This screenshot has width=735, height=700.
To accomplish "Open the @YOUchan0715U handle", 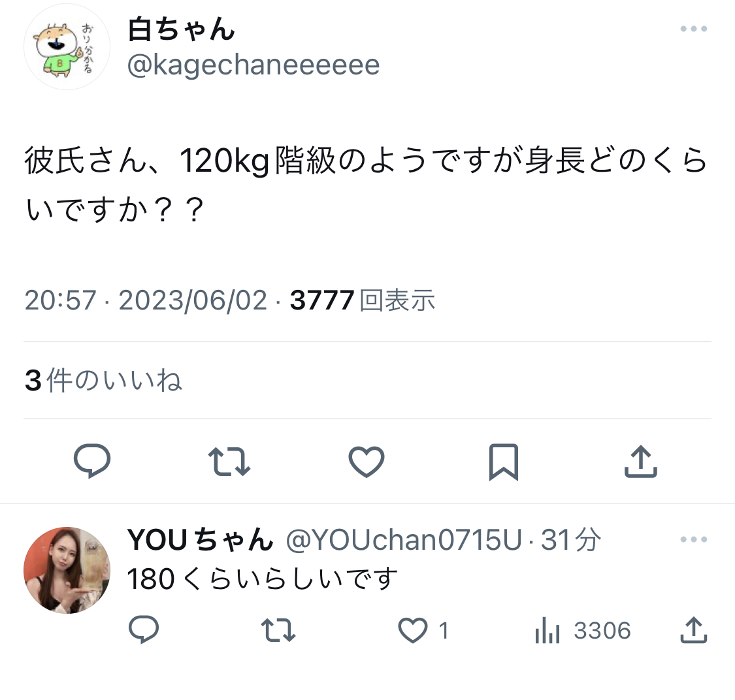I will pyautogui.click(x=404, y=539).
